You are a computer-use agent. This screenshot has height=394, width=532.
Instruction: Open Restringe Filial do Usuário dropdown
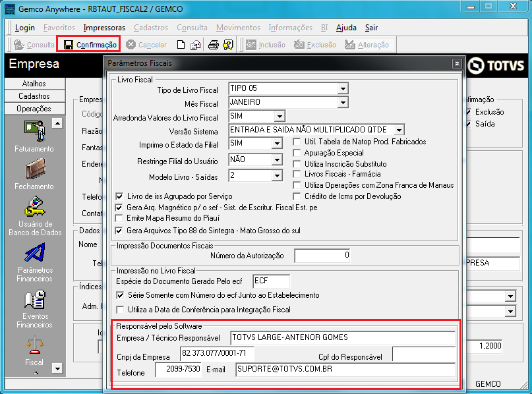(x=277, y=159)
